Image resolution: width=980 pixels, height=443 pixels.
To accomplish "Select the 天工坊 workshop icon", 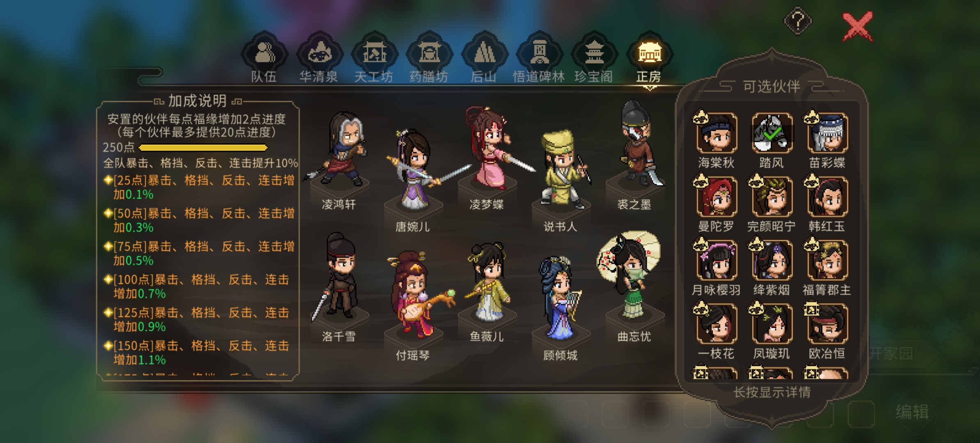I will coord(374,53).
